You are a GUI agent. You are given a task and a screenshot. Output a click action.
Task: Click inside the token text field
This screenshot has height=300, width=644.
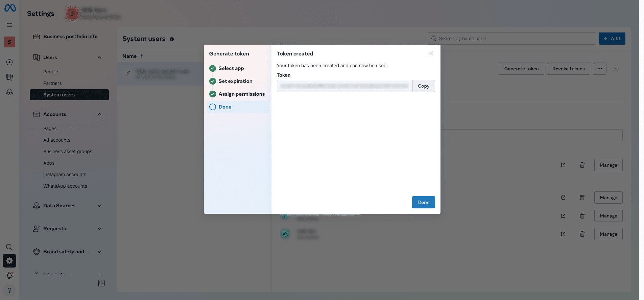[344, 86]
